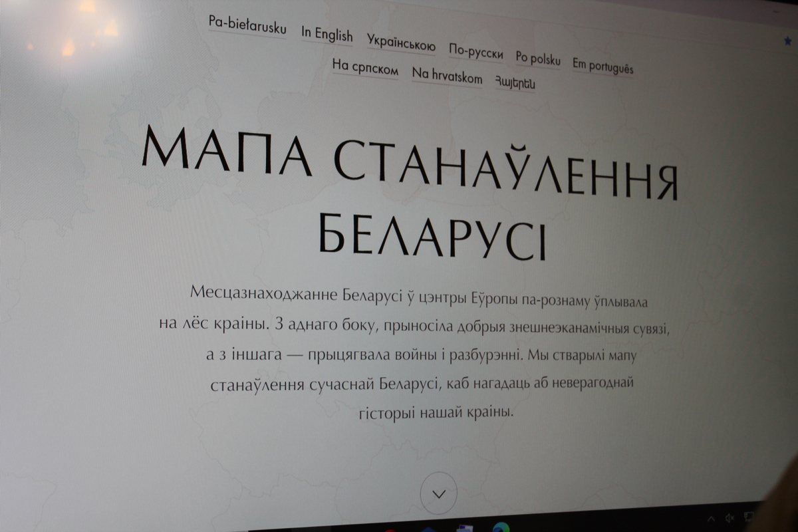Click the heading МАПА СТАНАЎЛЕННЯ БЕЛАРУСІ

[410, 194]
